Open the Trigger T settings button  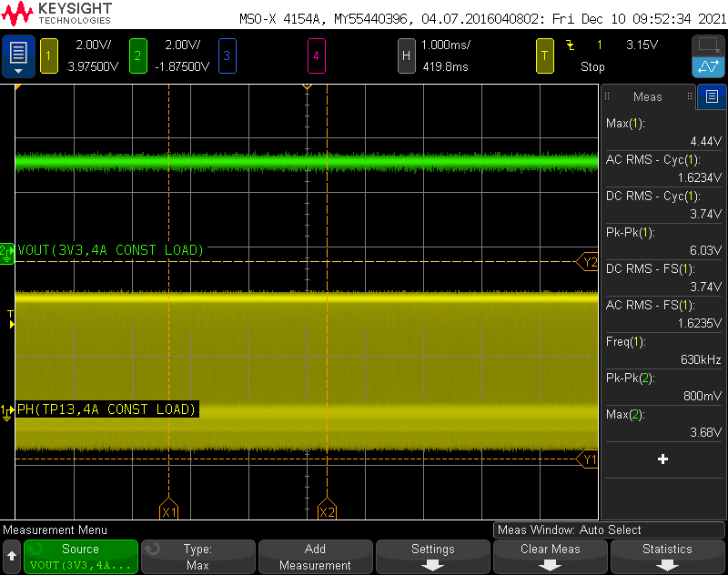click(x=544, y=56)
